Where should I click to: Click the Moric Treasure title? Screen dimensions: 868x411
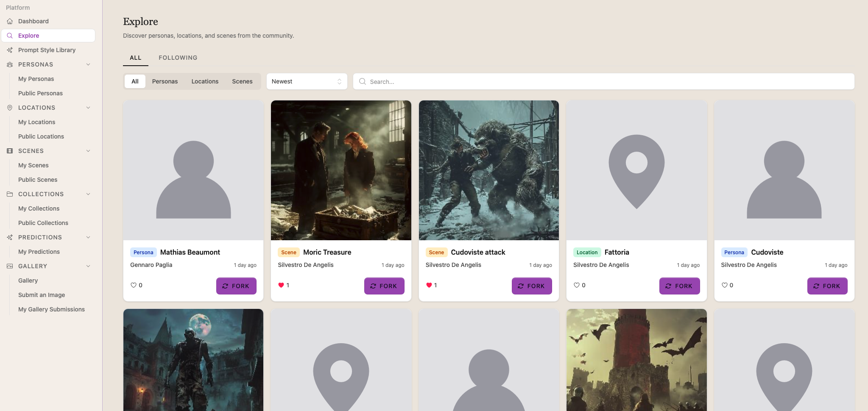pos(327,252)
